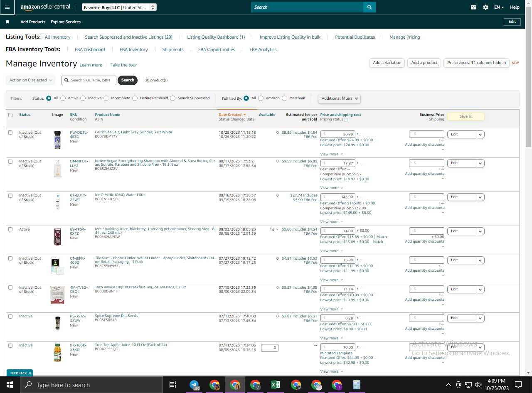Sort by Date Created arrow

coord(244,115)
